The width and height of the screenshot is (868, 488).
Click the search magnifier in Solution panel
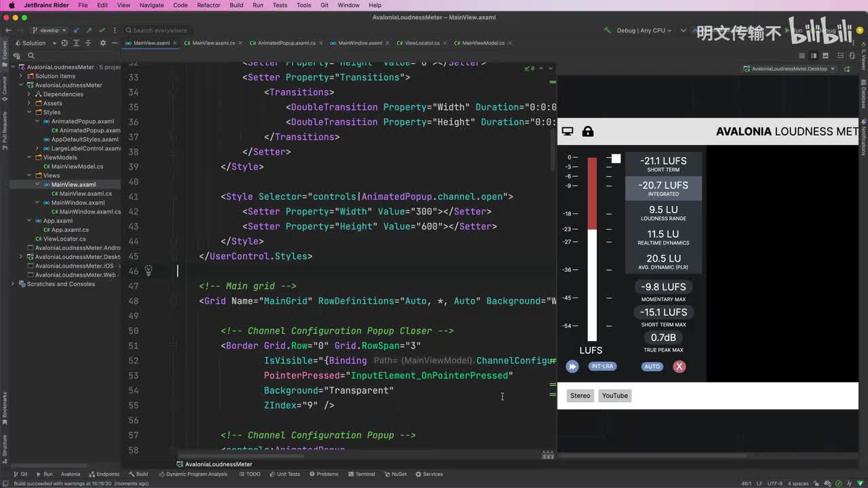pos(31,56)
